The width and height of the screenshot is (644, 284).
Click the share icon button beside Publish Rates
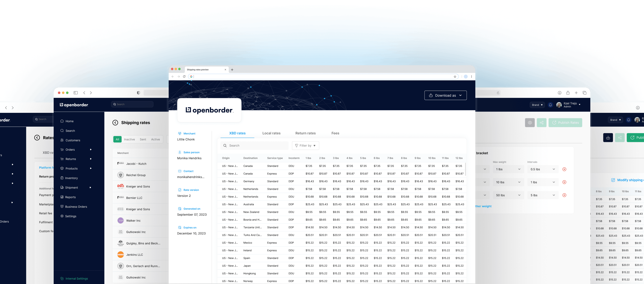[x=541, y=123]
